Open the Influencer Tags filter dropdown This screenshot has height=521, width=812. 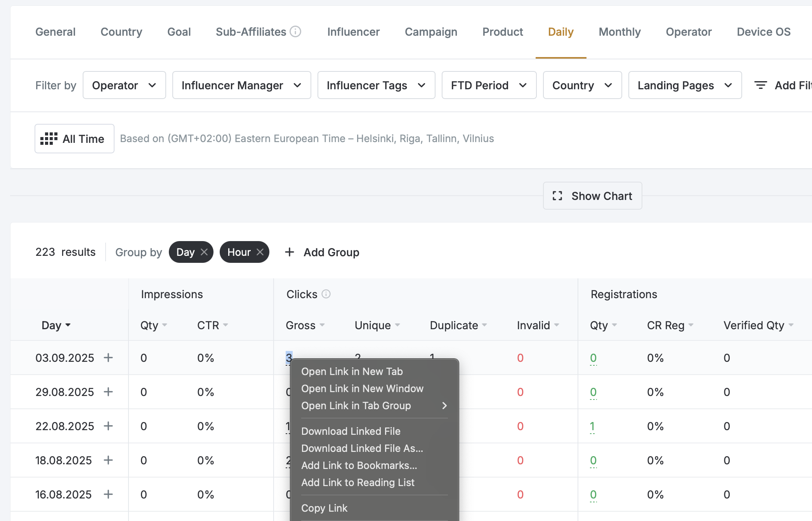pyautogui.click(x=376, y=85)
